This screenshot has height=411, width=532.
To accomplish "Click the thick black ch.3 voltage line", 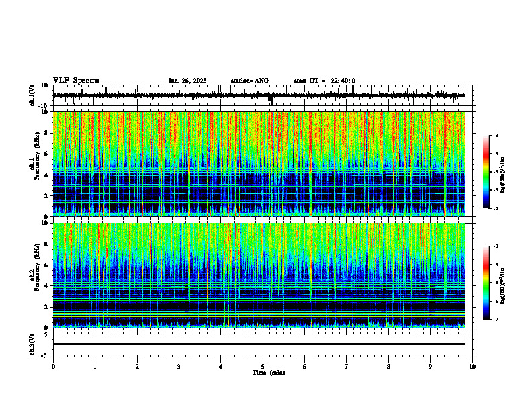I will [259, 344].
